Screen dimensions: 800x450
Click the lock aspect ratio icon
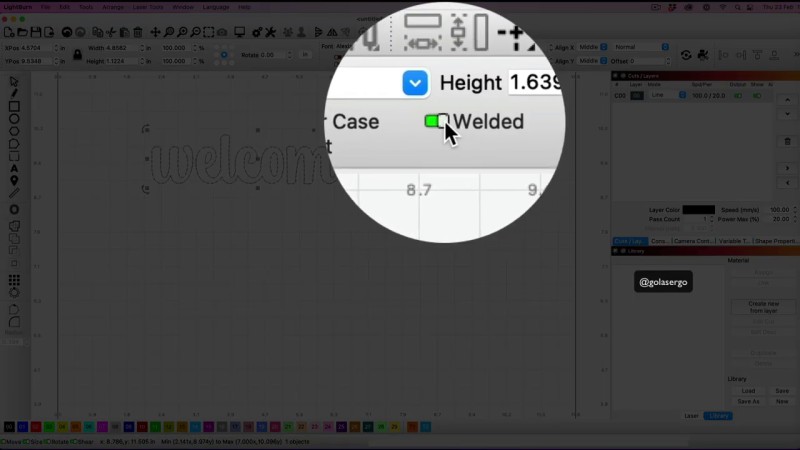(77, 54)
